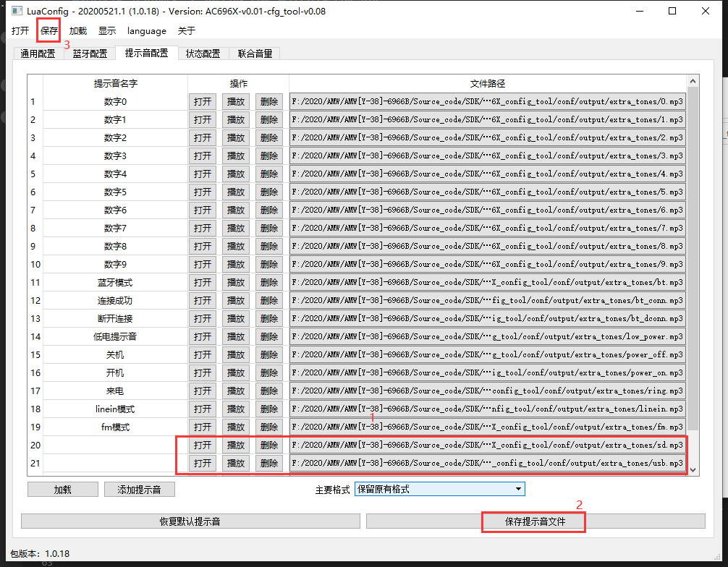Image resolution: width=728 pixels, height=567 pixels.
Task: Select the 提示音配置 tab
Action: click(146, 53)
